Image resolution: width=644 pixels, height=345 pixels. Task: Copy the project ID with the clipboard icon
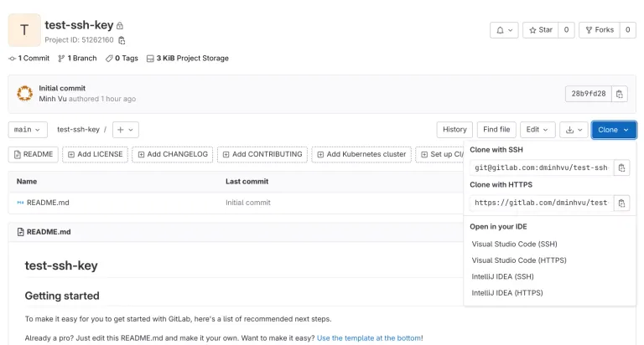(122, 40)
